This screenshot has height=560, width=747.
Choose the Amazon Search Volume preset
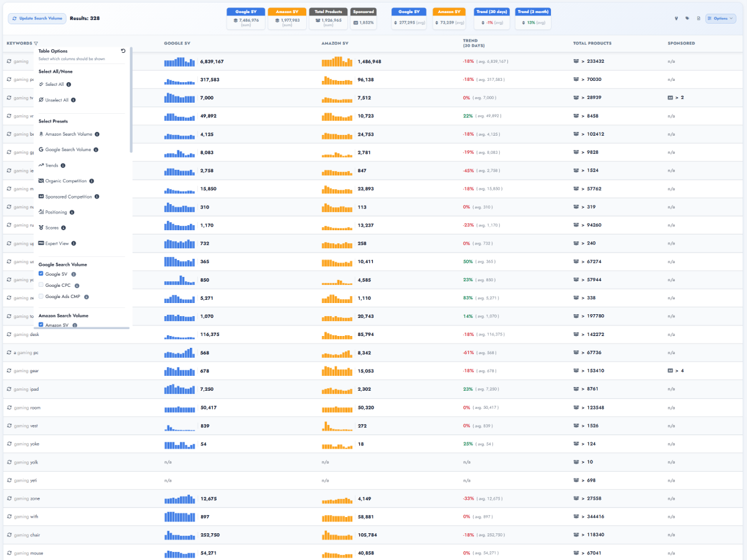click(x=65, y=134)
